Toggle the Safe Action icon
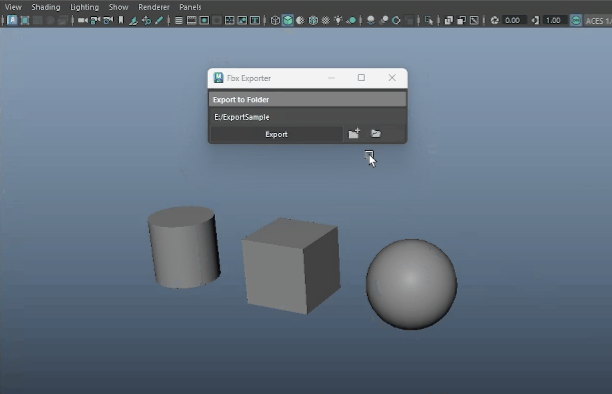 pos(242,20)
